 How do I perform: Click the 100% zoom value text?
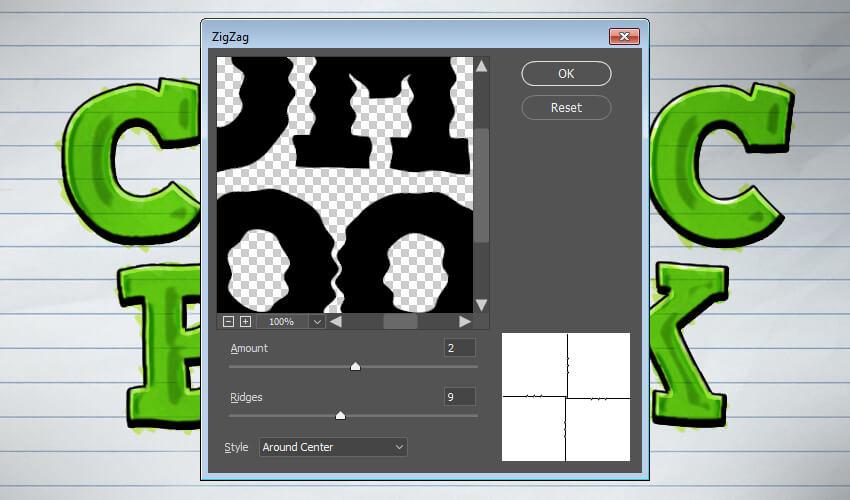281,322
